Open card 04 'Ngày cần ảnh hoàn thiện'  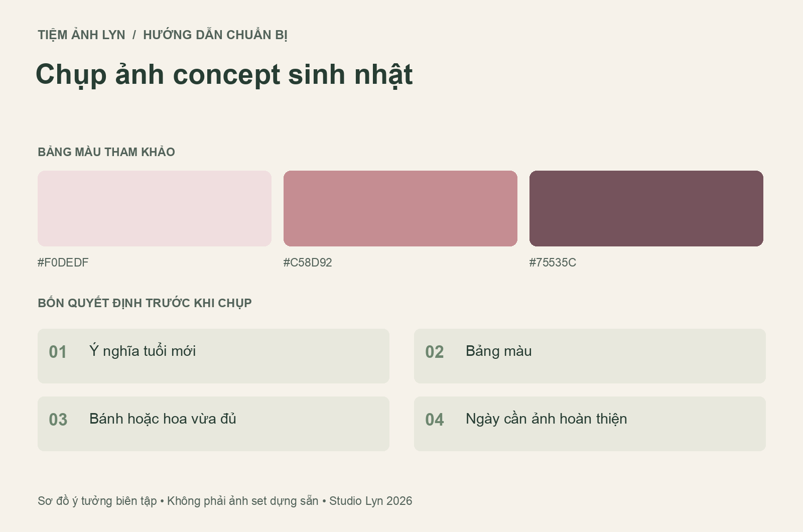(590, 424)
